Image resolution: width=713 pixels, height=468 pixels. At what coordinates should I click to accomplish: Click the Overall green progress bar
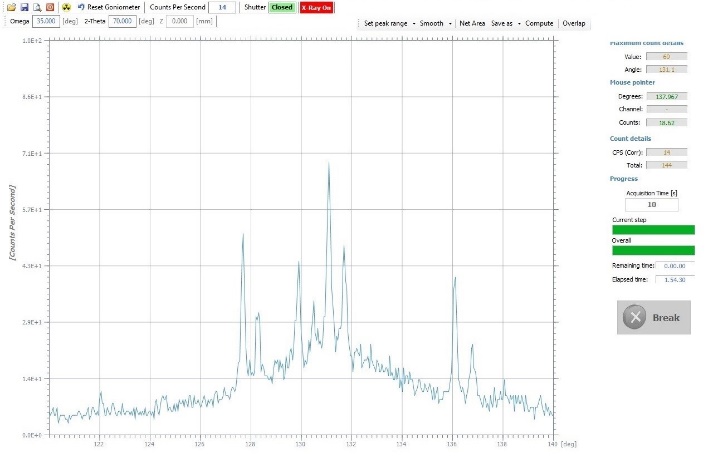pos(653,251)
